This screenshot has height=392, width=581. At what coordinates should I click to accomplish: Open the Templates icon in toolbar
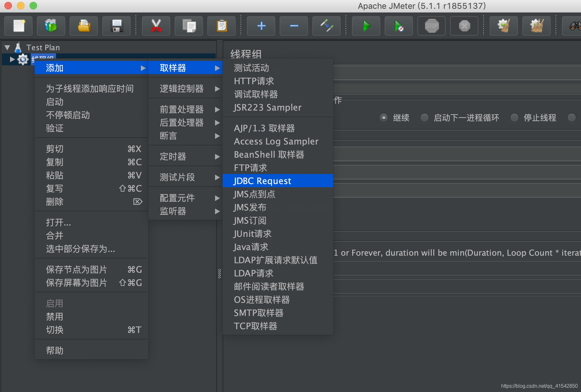tap(51, 26)
